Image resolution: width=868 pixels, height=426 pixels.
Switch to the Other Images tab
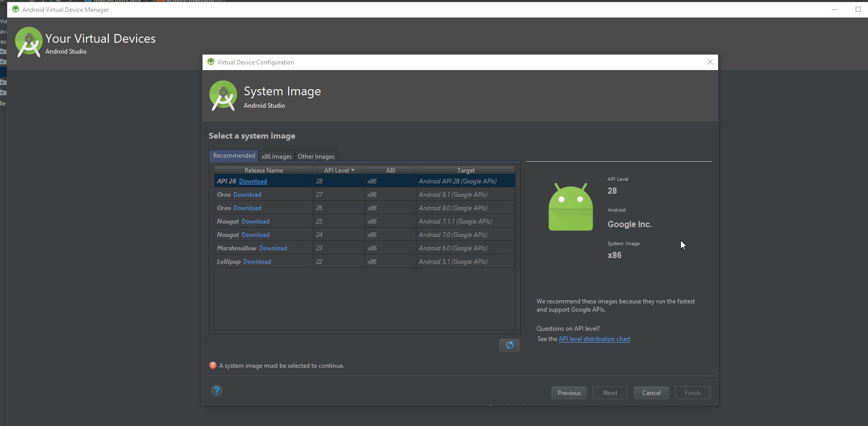point(316,157)
